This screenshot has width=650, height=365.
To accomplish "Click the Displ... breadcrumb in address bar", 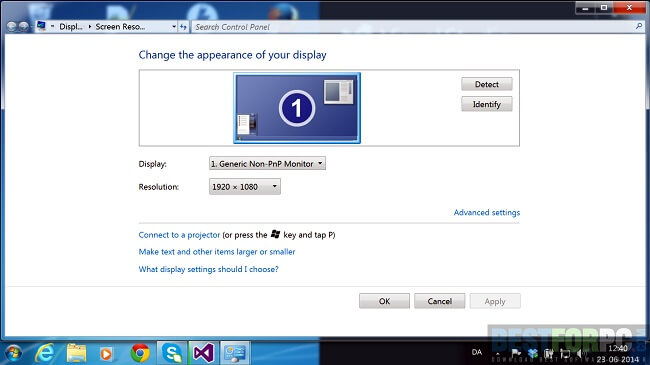I will point(71,27).
